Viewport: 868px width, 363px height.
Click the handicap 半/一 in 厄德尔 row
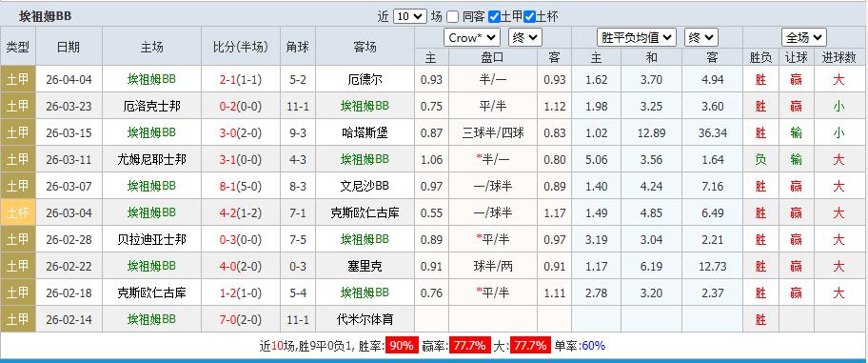(x=493, y=80)
